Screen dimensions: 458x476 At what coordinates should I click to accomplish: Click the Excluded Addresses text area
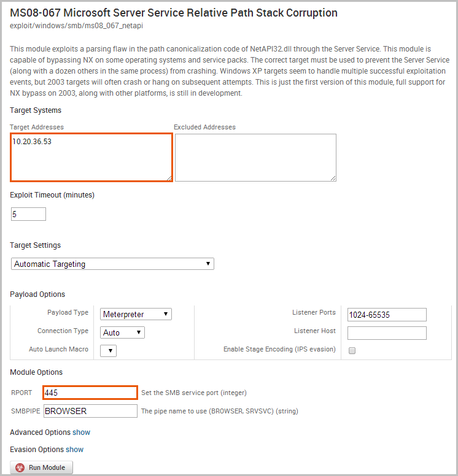tap(255, 158)
